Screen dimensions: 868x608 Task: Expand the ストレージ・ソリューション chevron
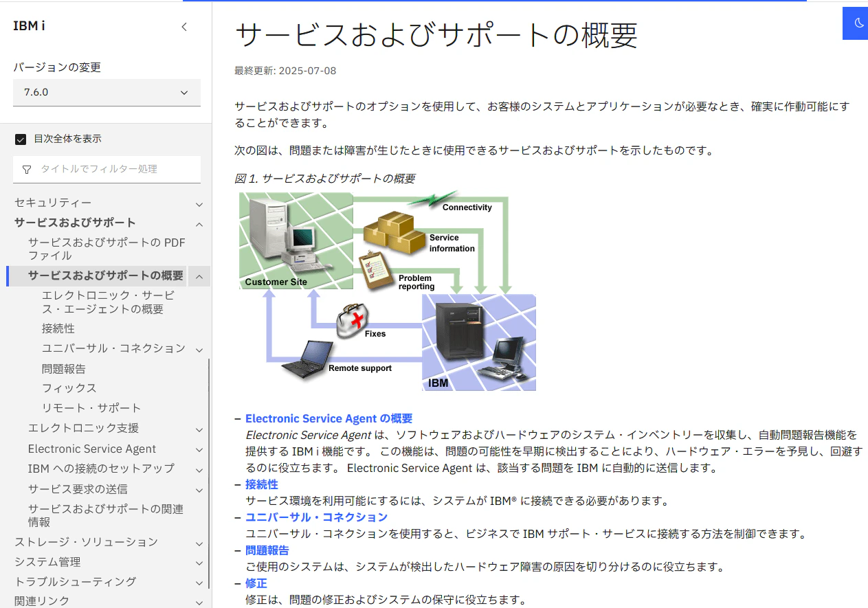click(199, 543)
